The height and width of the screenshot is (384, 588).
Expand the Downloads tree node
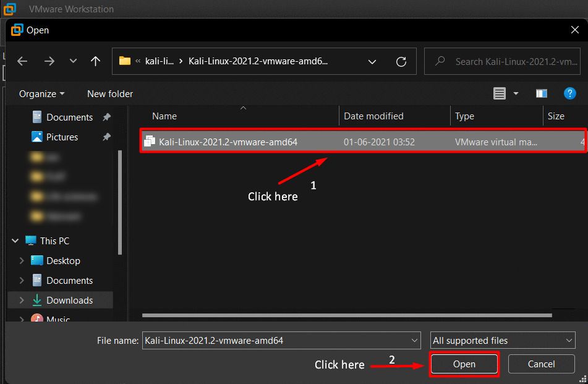22,301
